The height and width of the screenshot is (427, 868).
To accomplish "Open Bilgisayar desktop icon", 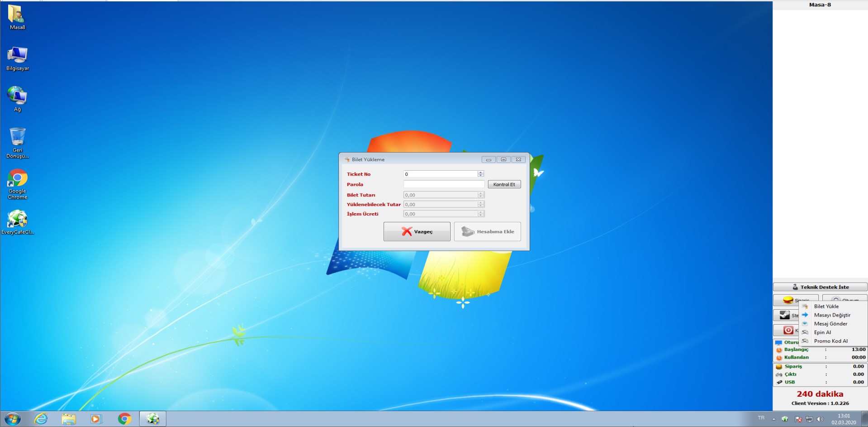I will (17, 56).
